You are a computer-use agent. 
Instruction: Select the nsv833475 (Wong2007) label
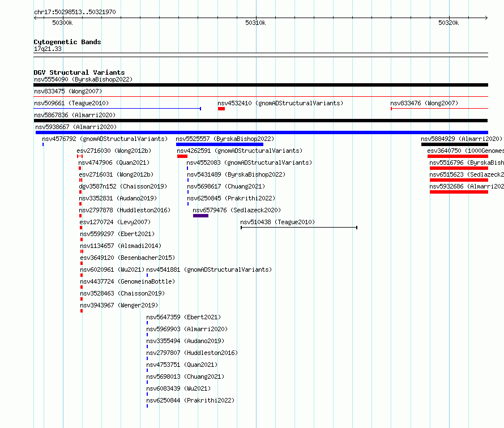point(68,91)
